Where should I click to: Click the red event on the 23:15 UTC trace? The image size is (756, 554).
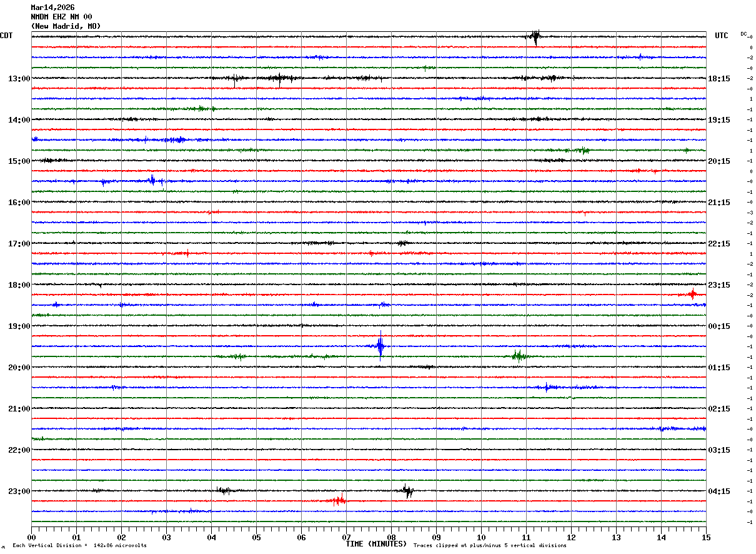692,294
